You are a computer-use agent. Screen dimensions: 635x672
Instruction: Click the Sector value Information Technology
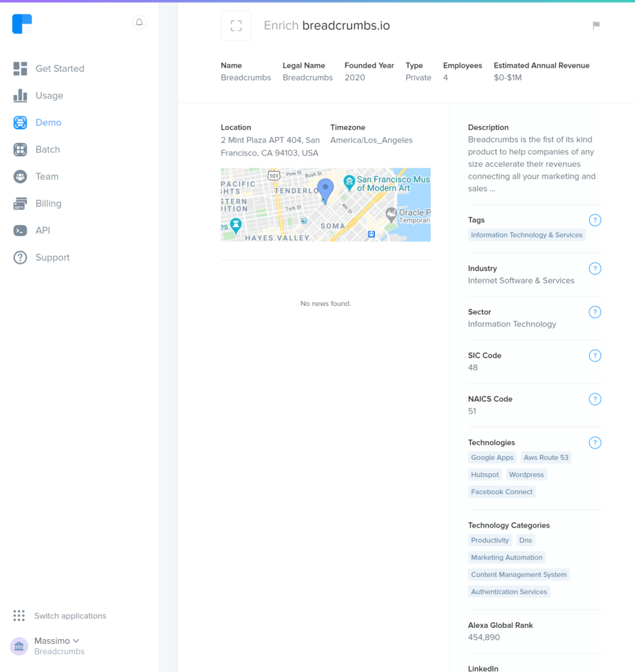(512, 324)
